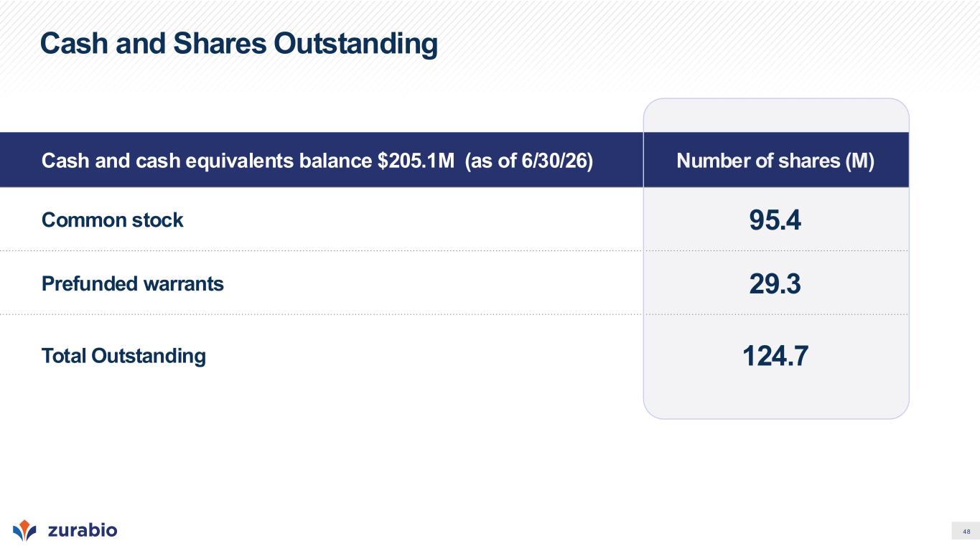Click the slide number 48 badge
The width and height of the screenshot is (980, 551).
[966, 531]
